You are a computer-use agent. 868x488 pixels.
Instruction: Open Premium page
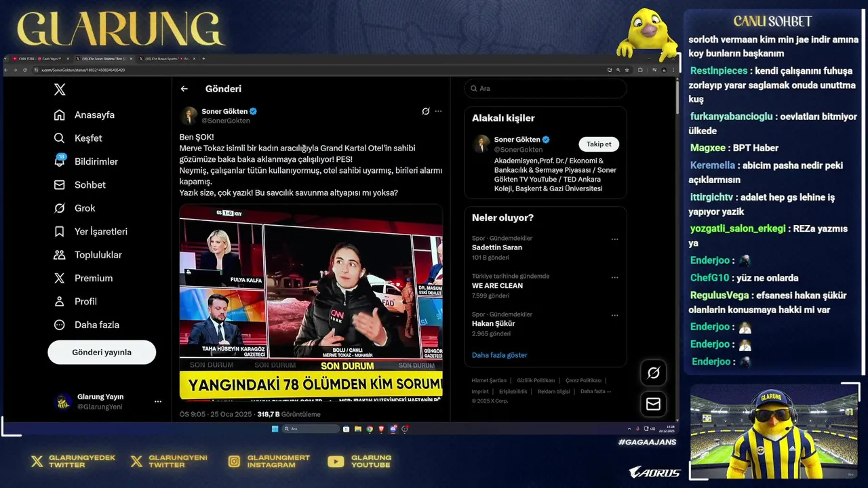pos(83,278)
